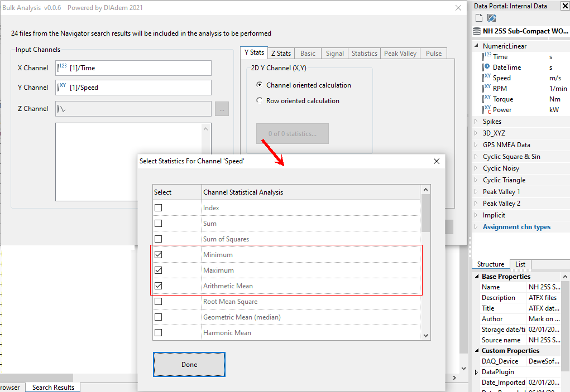Collapse the NumericLinear channel group

coord(476,46)
